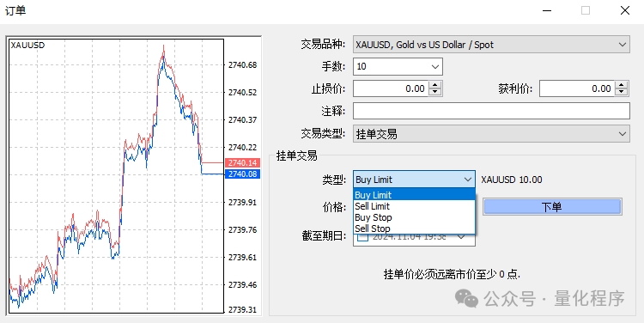Image resolution: width=644 pixels, height=323 pixels.
Task: Click the 2739.31 price axis label
Action: [x=242, y=309]
